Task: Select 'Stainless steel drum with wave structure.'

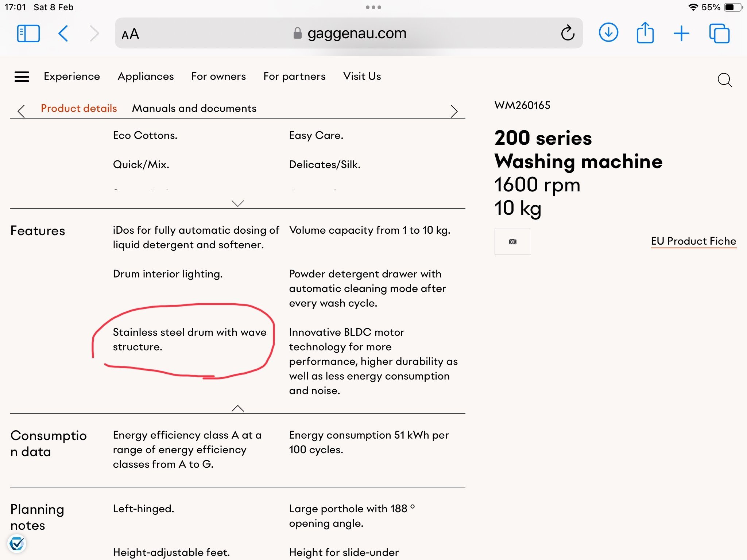Action: tap(190, 339)
